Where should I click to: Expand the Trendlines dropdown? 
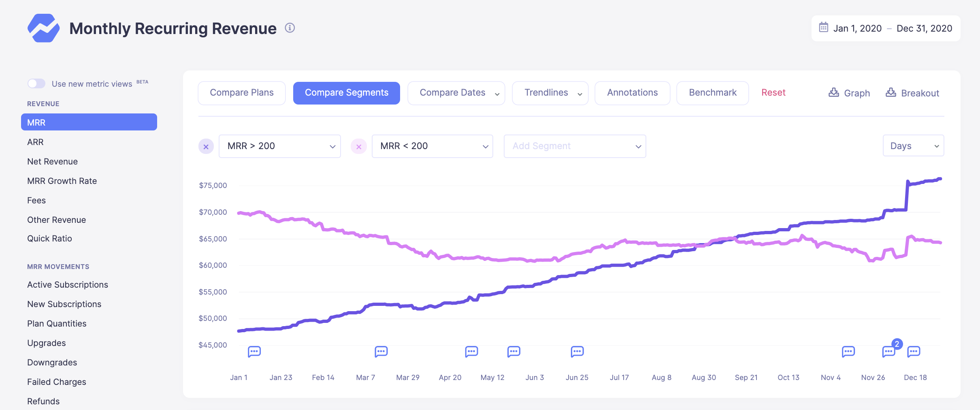pos(550,93)
